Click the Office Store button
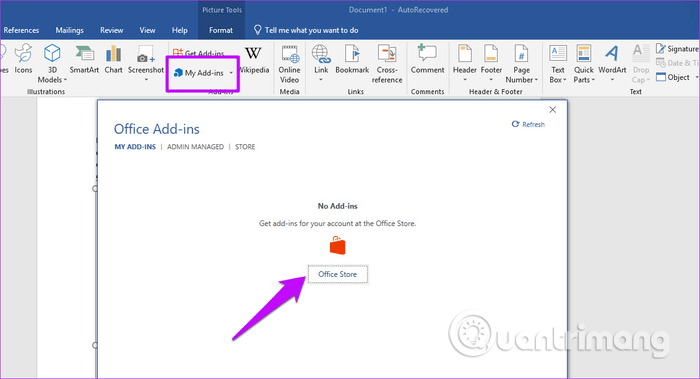 click(x=338, y=274)
